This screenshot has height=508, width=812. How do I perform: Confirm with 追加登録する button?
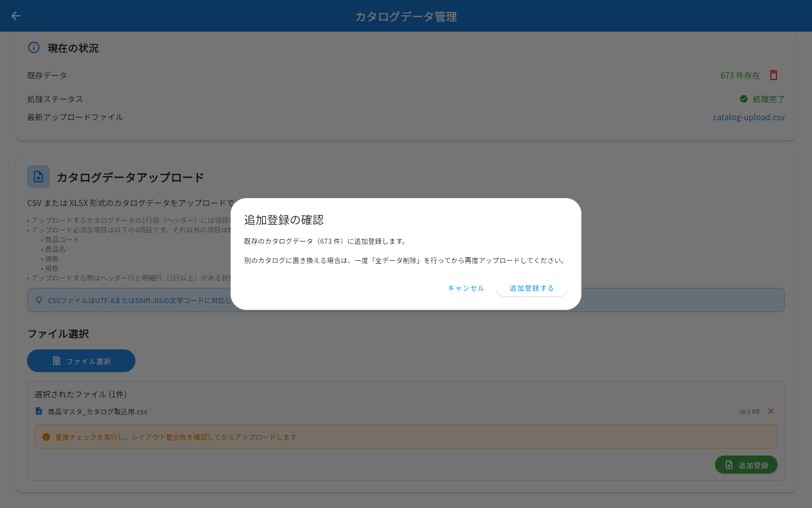coord(532,288)
